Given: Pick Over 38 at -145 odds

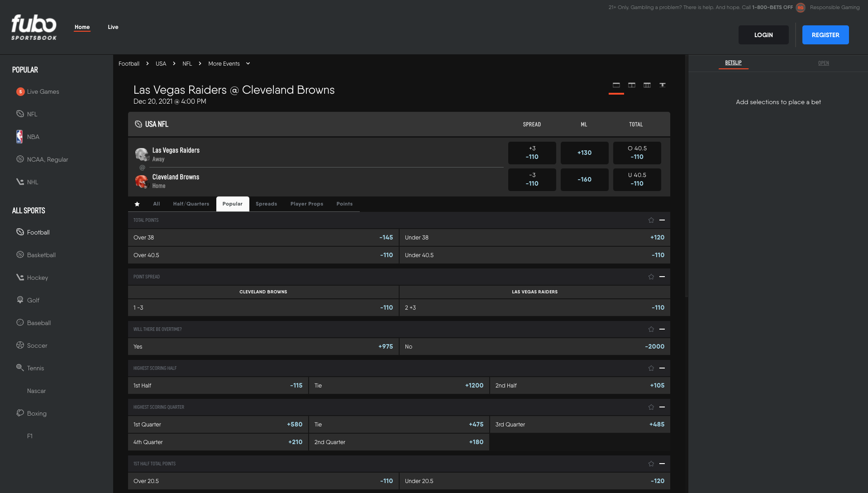Looking at the screenshot, I should 263,238.
